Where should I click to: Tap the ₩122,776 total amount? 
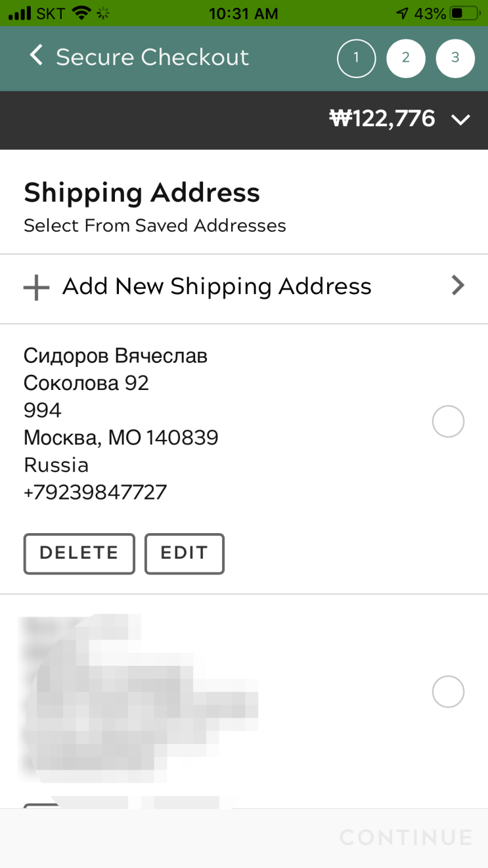(x=382, y=119)
